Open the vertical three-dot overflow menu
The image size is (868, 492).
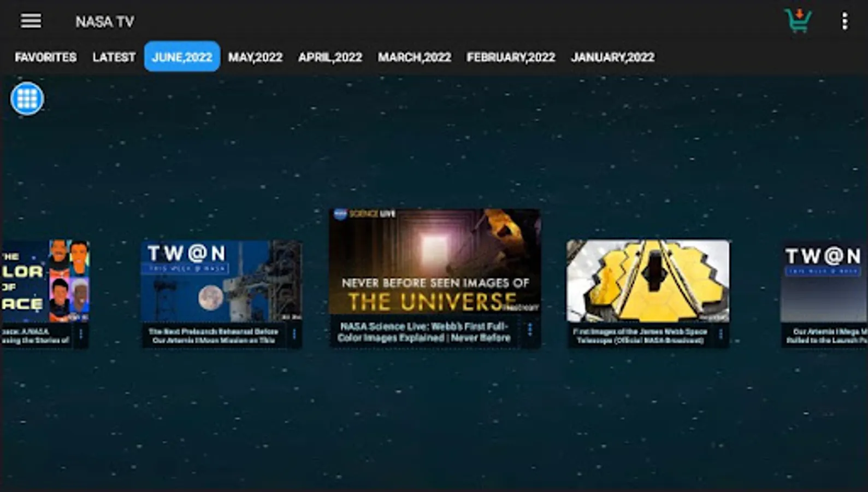point(845,21)
